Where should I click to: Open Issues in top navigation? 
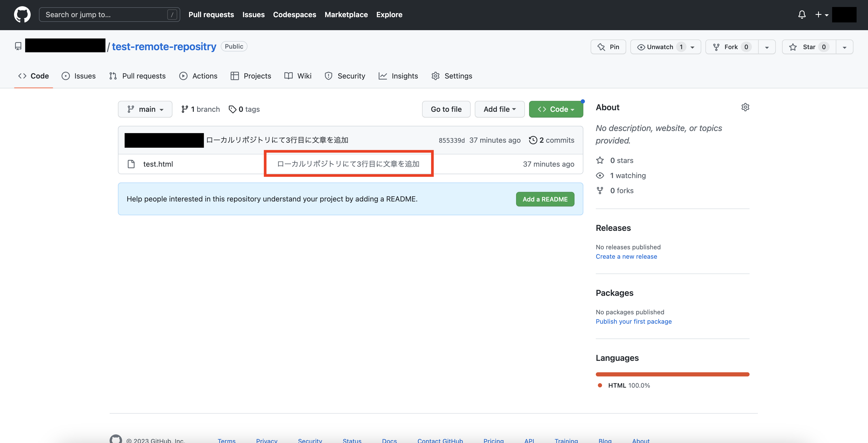(253, 15)
